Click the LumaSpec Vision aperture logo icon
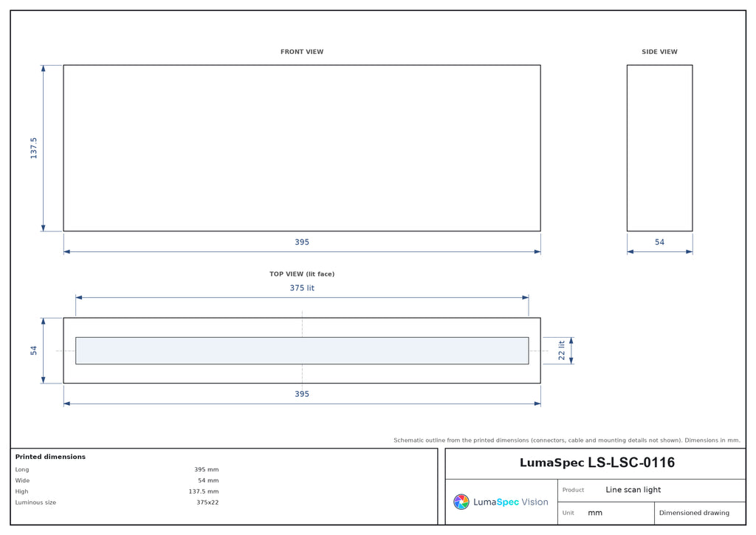Screen dimensions: 756x535 tap(461, 502)
